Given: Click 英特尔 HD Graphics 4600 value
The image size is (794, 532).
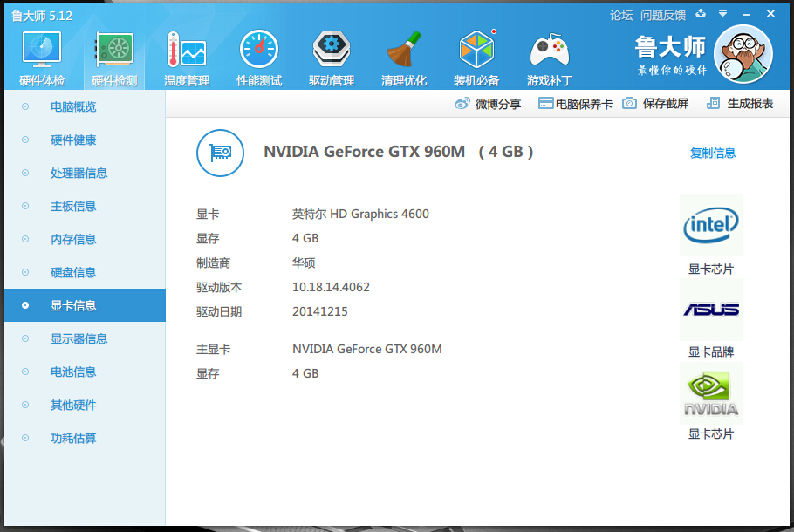Looking at the screenshot, I should click(x=360, y=215).
